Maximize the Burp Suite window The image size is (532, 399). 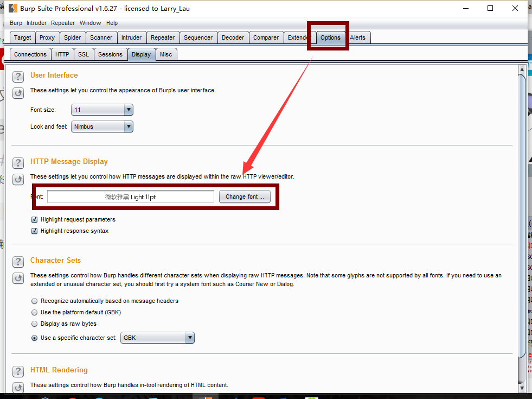pyautogui.click(x=490, y=8)
